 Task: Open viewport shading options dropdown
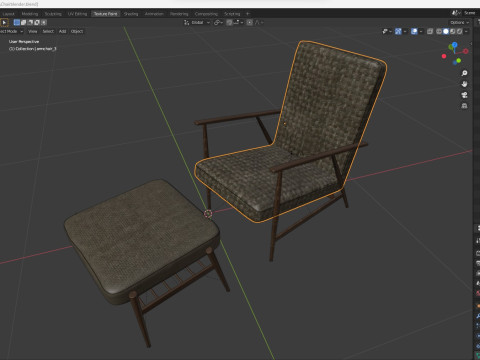(x=466, y=31)
